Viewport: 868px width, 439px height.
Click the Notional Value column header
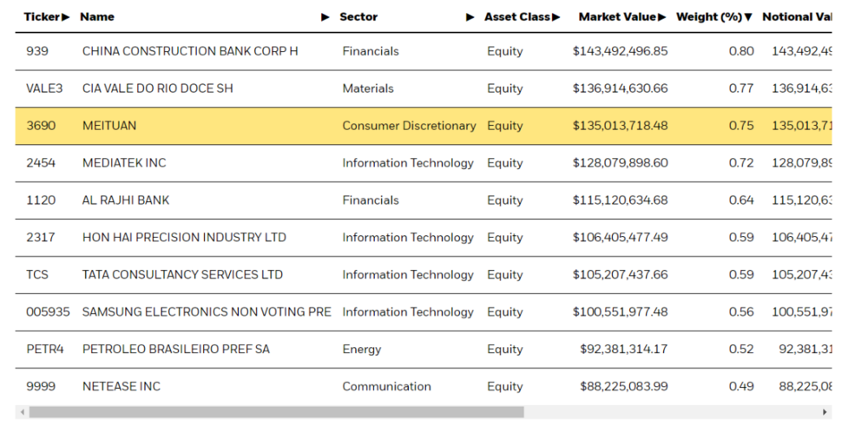coord(797,17)
